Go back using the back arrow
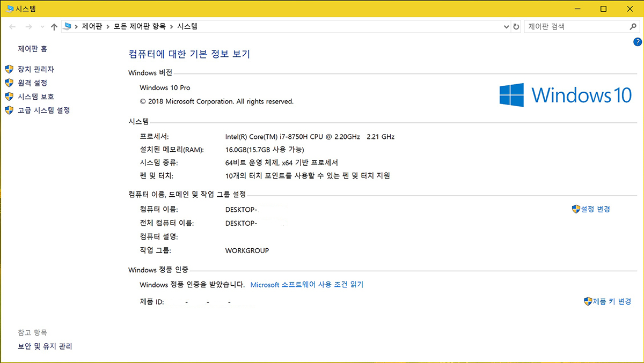This screenshot has width=644, height=363. point(13,27)
